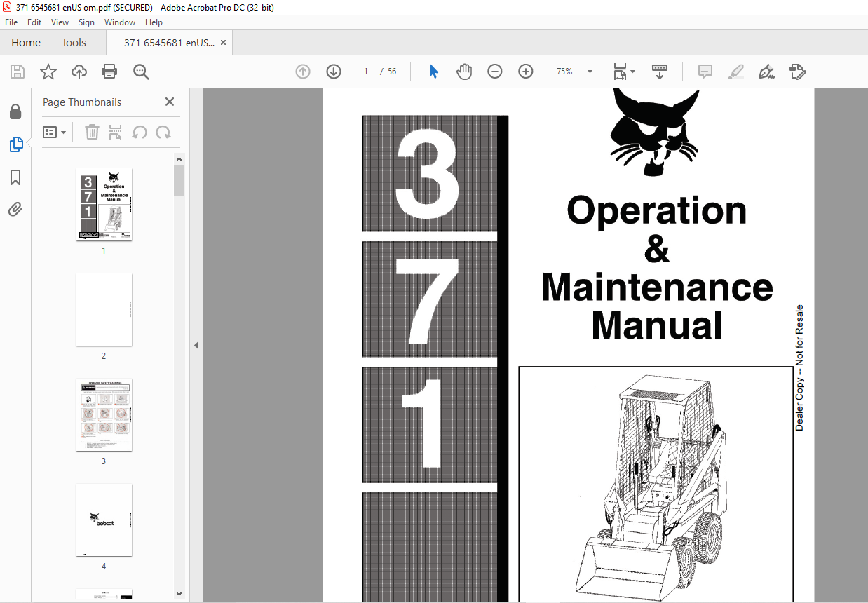Click the thumbnails scrollbar up arrow
This screenshot has width=868, height=603.
(x=179, y=159)
